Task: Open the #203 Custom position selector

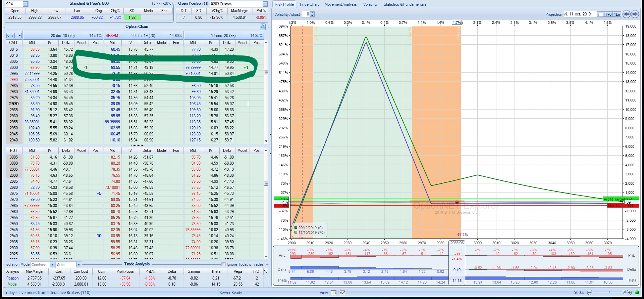Action: click(x=265, y=4)
